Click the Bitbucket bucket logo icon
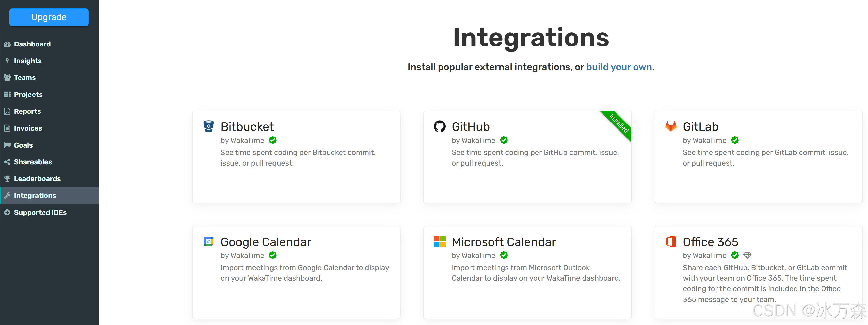868x325 pixels. [208, 126]
